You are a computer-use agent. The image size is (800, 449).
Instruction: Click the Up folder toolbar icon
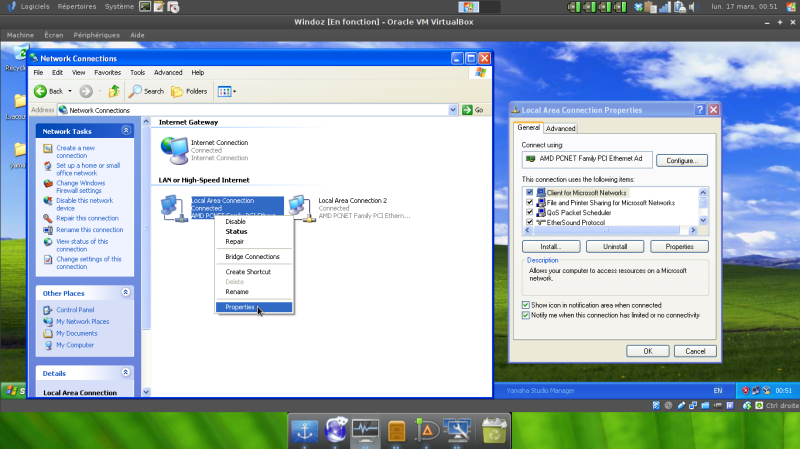(x=114, y=91)
